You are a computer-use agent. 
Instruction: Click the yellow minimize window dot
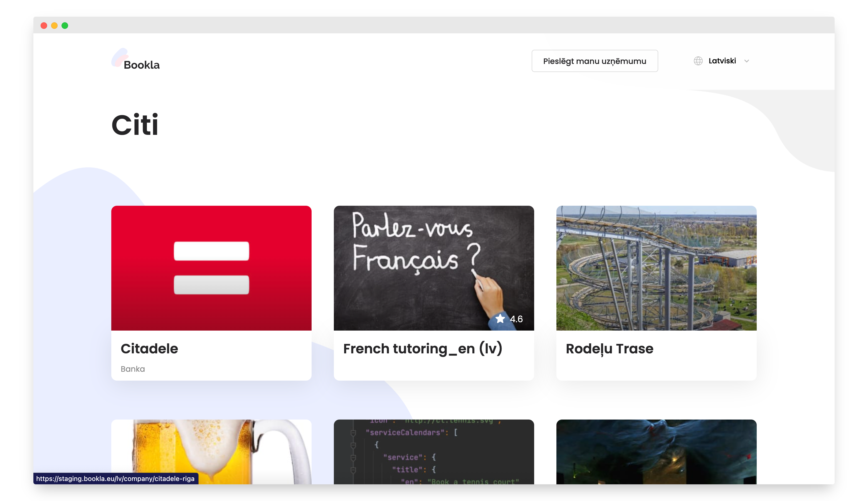tap(55, 26)
